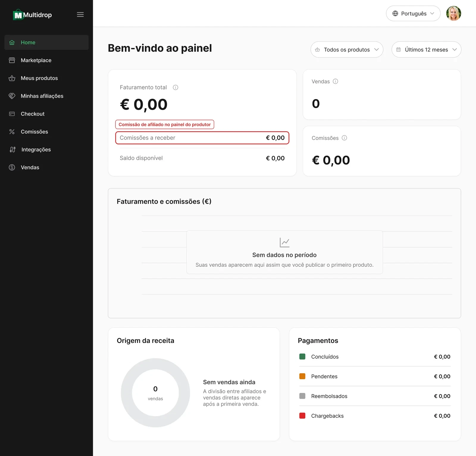Click the Minhas afiliações handshake icon
The width and height of the screenshot is (476, 456).
[x=12, y=96]
